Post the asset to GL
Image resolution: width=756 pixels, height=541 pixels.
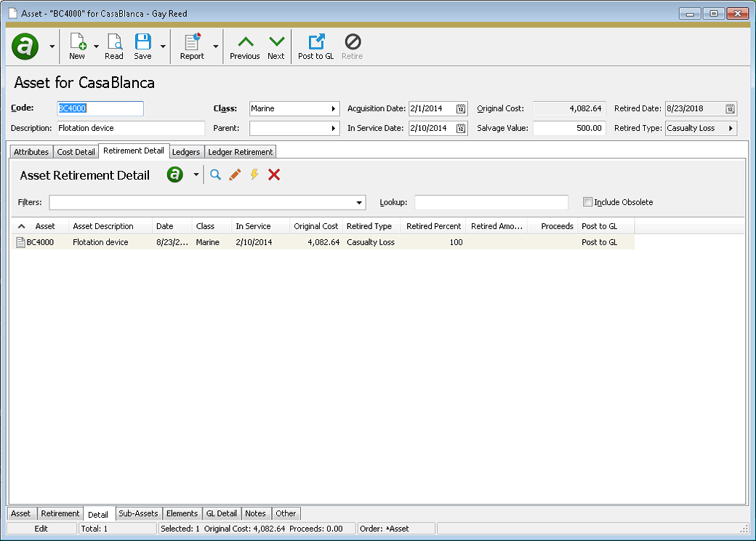point(315,45)
